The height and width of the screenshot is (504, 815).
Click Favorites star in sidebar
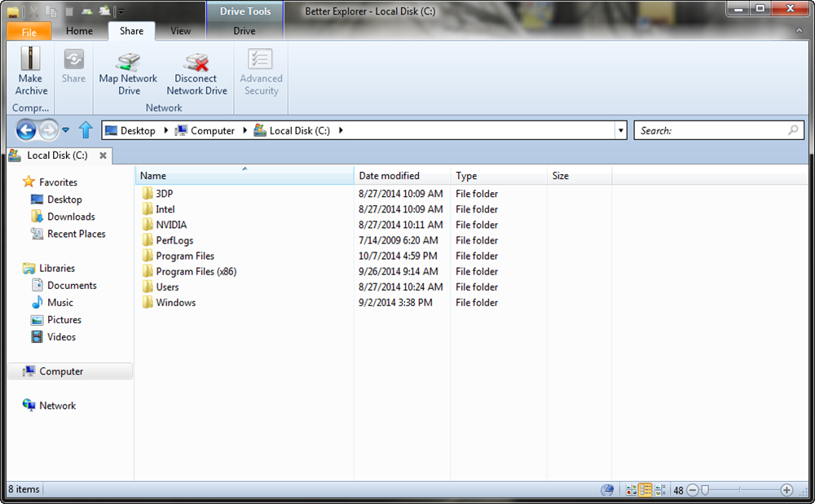point(29,182)
